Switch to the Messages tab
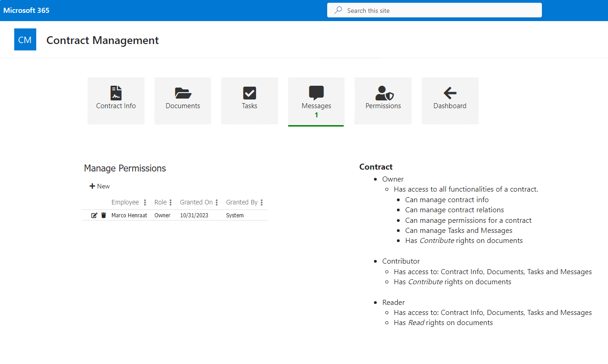This screenshot has height=364, width=608. 316,101
